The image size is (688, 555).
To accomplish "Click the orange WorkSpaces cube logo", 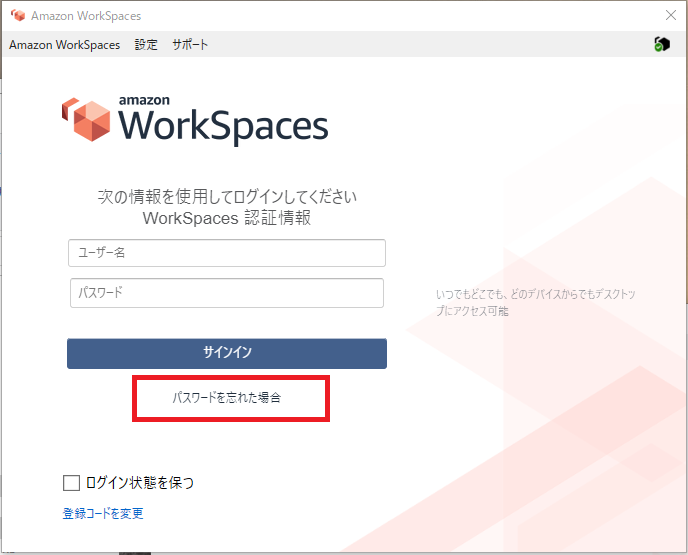I will 86,119.
